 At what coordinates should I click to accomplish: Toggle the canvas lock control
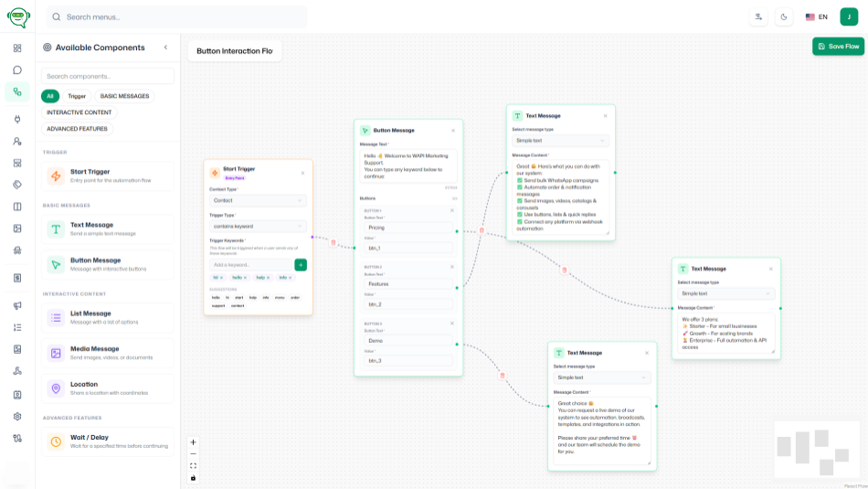(x=193, y=478)
